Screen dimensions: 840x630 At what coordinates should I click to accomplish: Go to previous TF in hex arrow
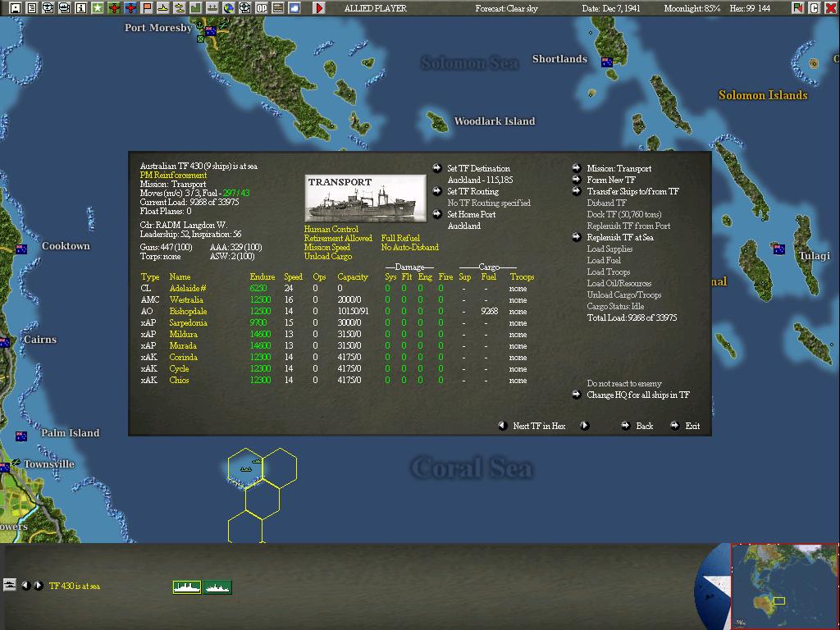(503, 426)
